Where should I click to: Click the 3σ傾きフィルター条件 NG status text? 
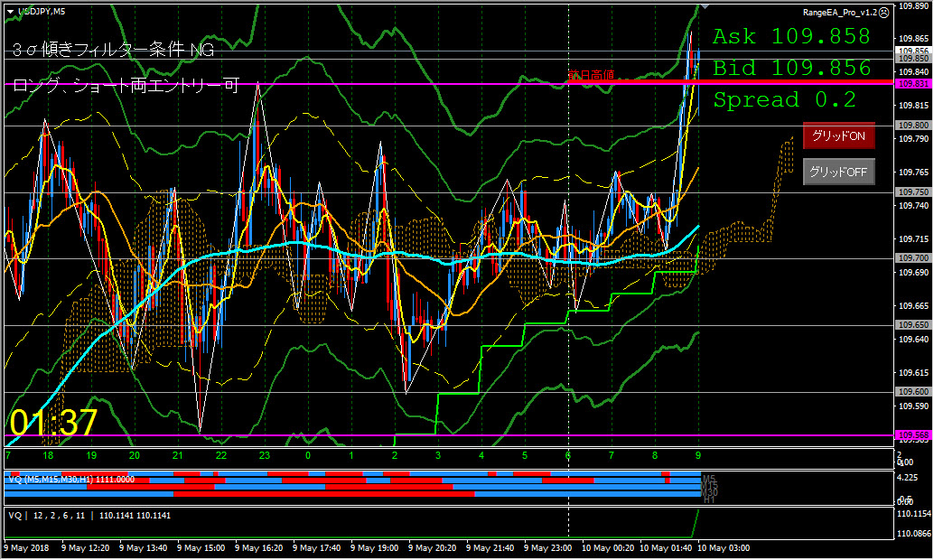(113, 50)
